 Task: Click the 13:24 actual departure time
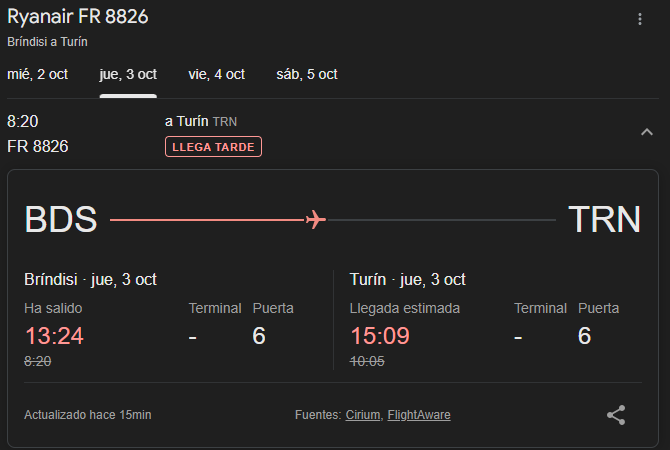pos(54,336)
